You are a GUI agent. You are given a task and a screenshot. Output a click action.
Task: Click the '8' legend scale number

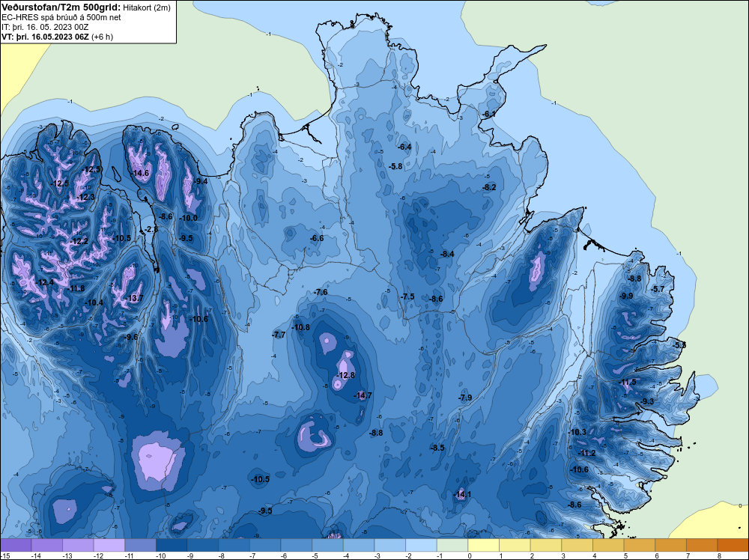(719, 556)
